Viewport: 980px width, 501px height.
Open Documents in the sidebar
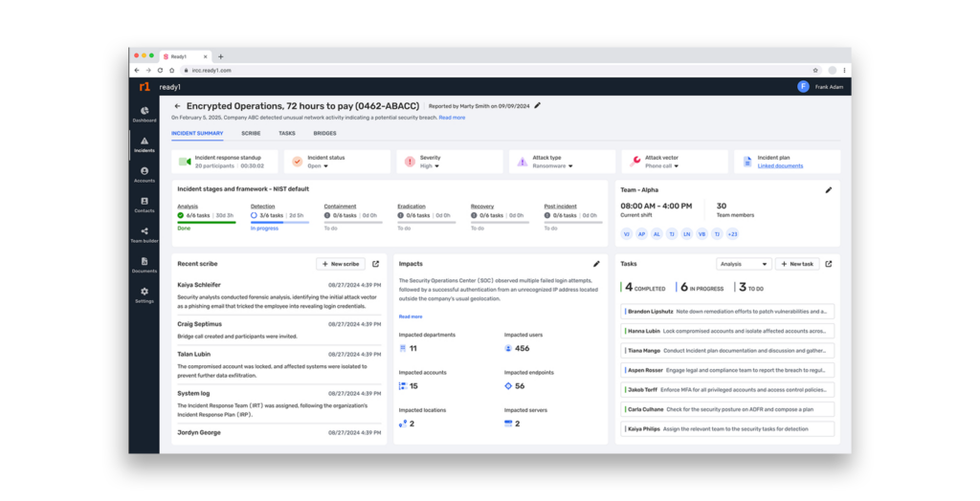pos(145,261)
